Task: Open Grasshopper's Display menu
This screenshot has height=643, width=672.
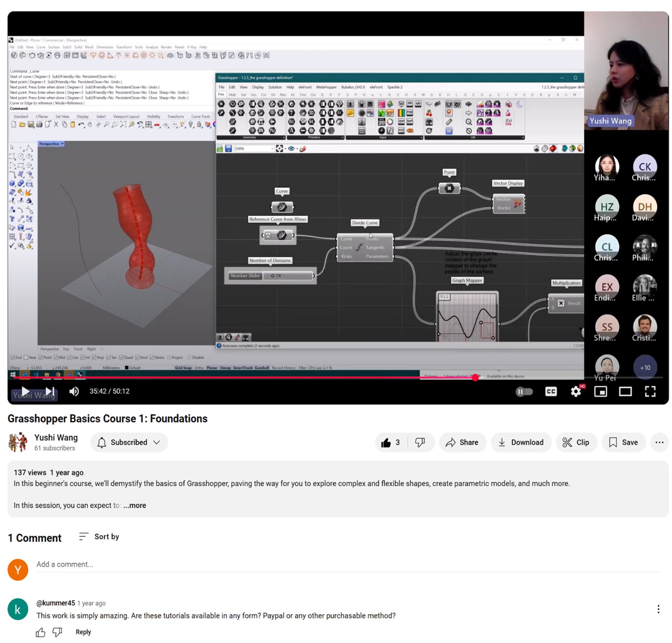Action: [x=258, y=87]
